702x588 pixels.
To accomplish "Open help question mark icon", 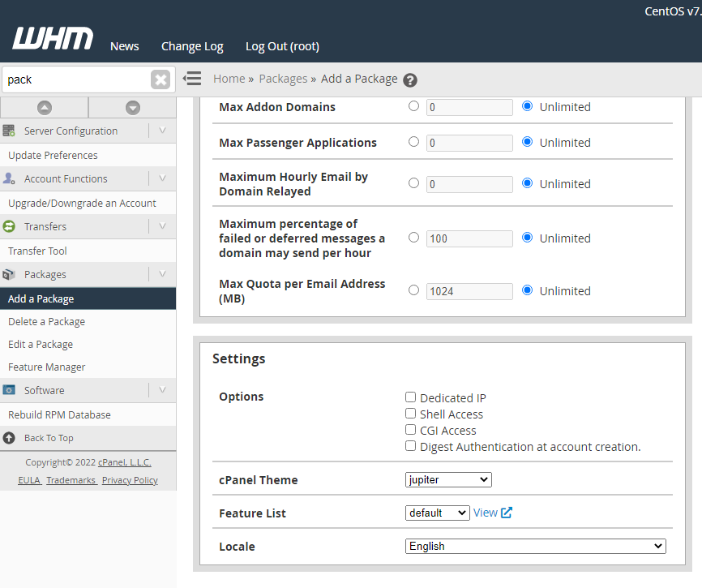I will 410,79.
